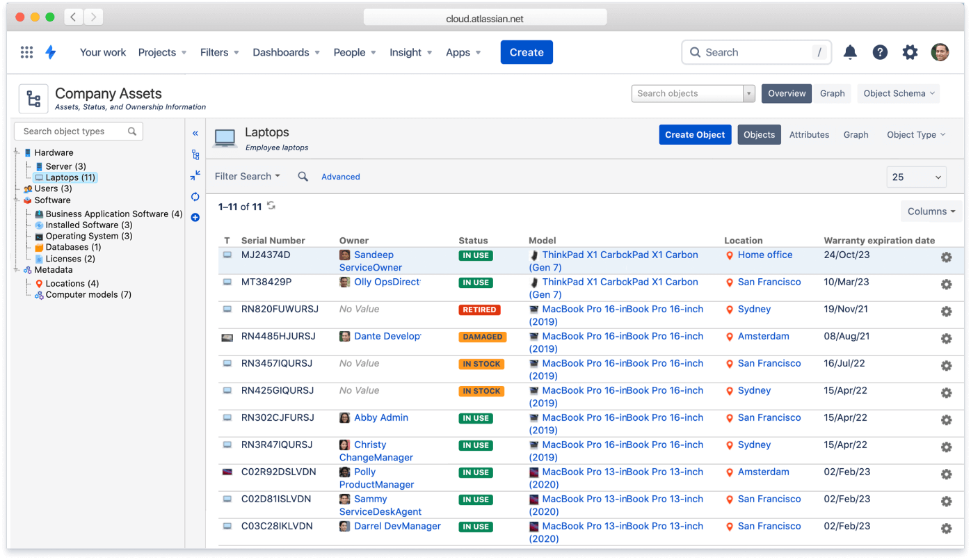The image size is (971, 560).
Task: Collapse the side panel with the double-chevron
Action: click(x=195, y=133)
